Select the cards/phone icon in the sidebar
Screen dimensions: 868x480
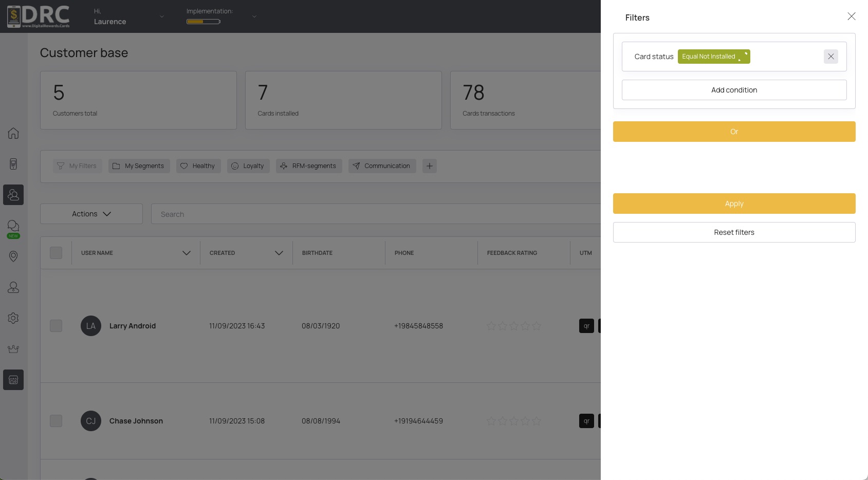(x=13, y=164)
